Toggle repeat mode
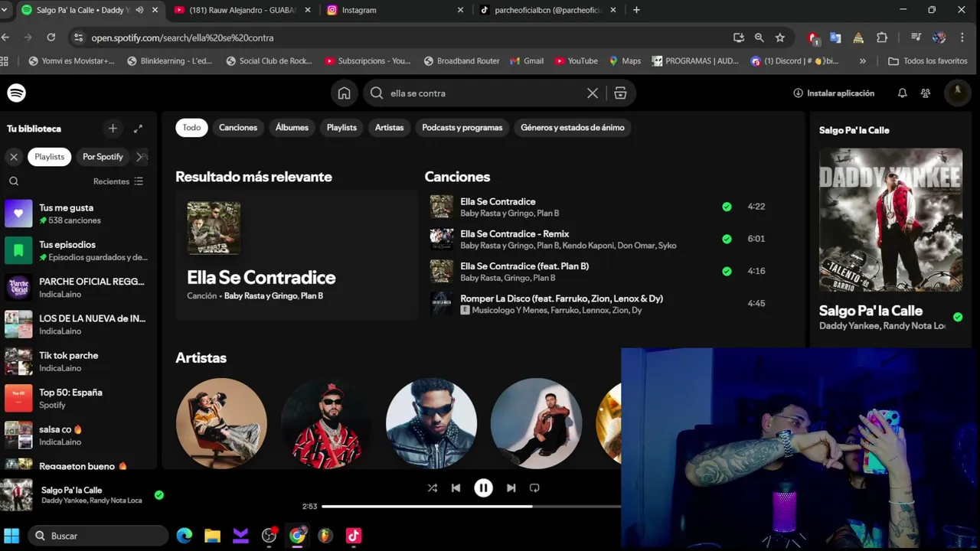The width and height of the screenshot is (980, 551). tap(534, 487)
